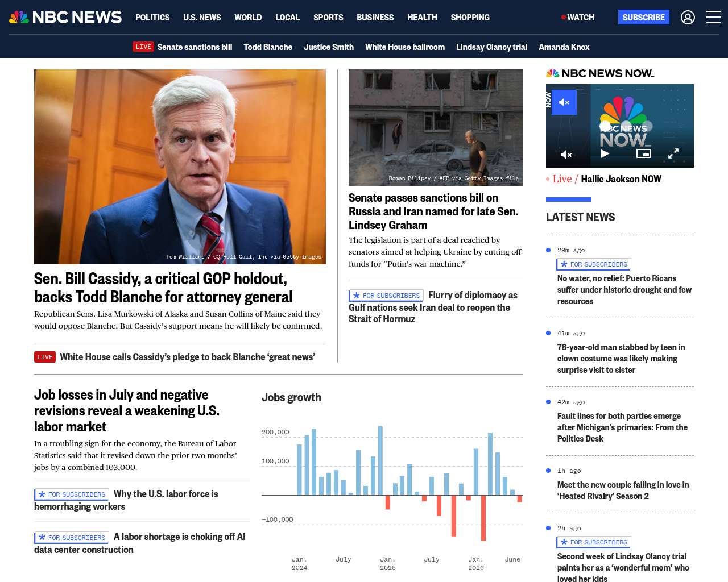Open the Amanda Knox trending topic
This screenshot has height=582, width=728.
[564, 47]
